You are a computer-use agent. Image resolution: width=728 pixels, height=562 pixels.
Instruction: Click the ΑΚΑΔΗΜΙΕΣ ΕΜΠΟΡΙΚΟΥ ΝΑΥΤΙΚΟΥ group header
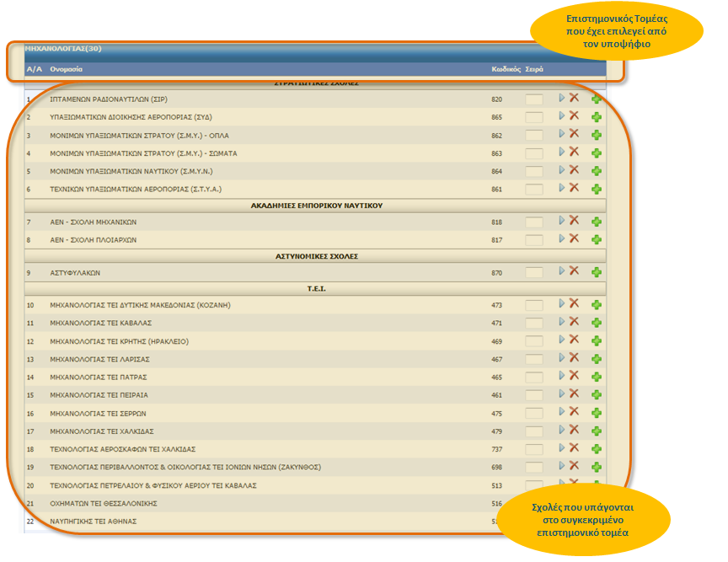coord(317,206)
